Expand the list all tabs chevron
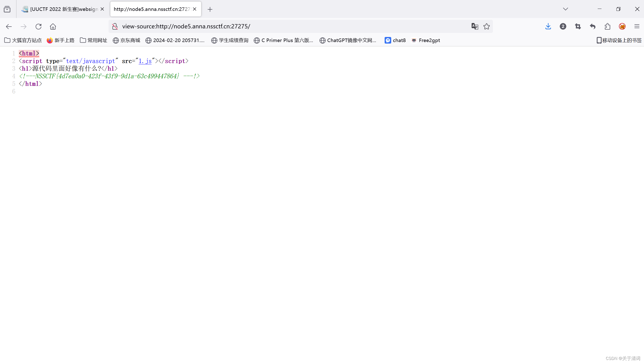The image size is (644, 363). pos(566,9)
